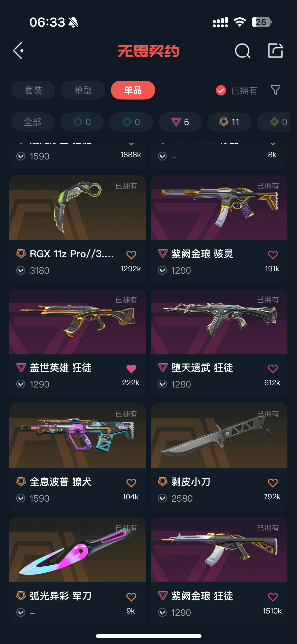Open the search magnifier icon
This screenshot has width=297, height=644.
pyautogui.click(x=242, y=51)
